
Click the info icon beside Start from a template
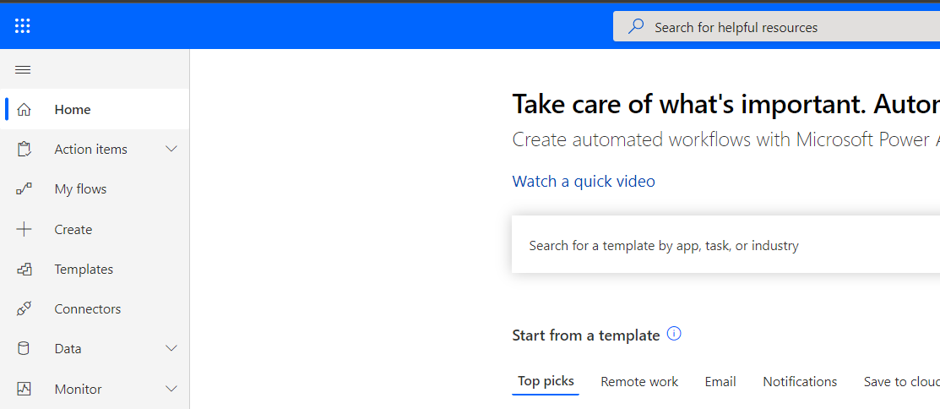point(674,334)
